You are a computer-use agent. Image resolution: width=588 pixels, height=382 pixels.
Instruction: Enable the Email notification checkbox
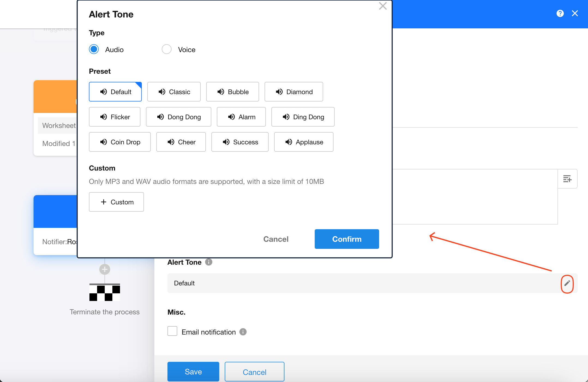coord(172,332)
